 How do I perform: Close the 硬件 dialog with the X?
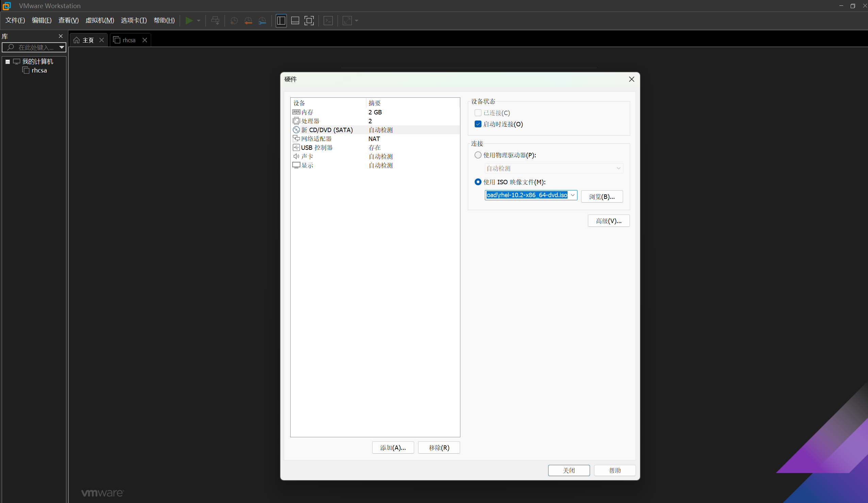[632, 79]
